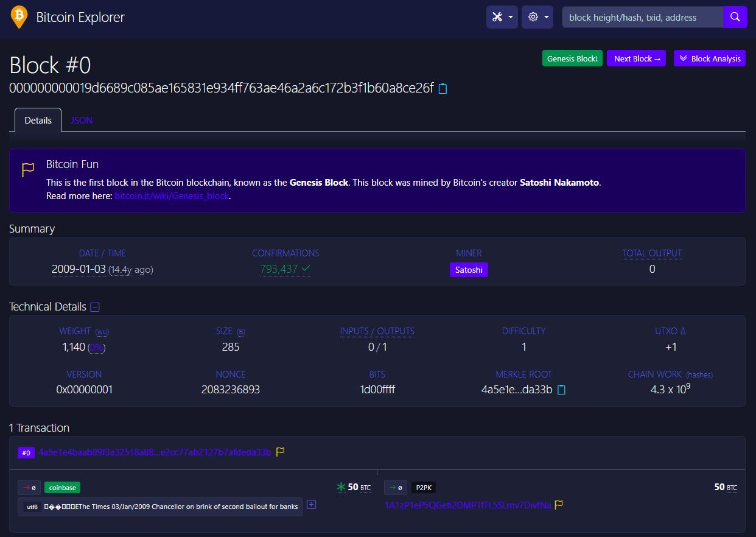Expand coinbase data with plus icon
756x537 pixels.
coord(311,505)
